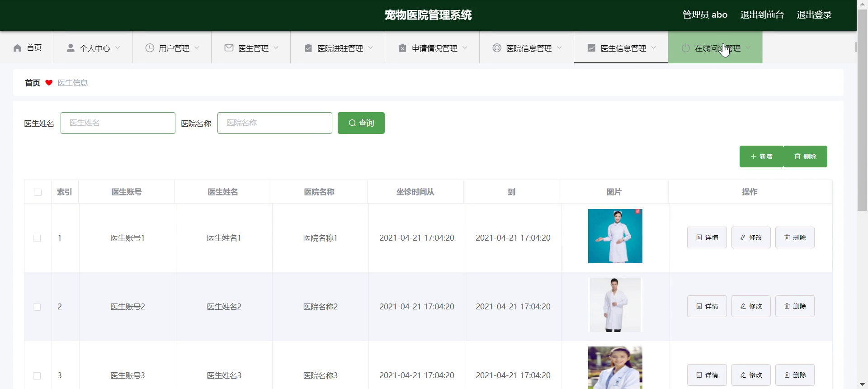Click the plus icon in 新增 button
Screen dimensions: 868x389
(x=753, y=157)
